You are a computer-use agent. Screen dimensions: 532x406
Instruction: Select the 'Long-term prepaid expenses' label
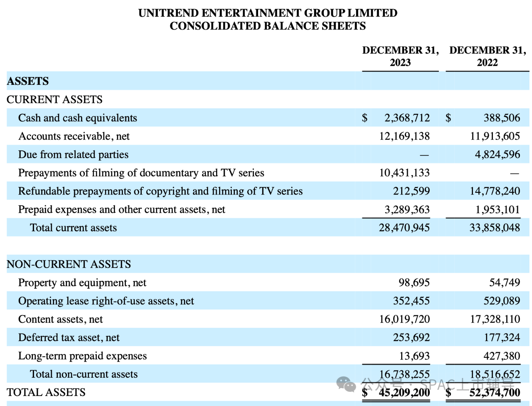(x=83, y=356)
